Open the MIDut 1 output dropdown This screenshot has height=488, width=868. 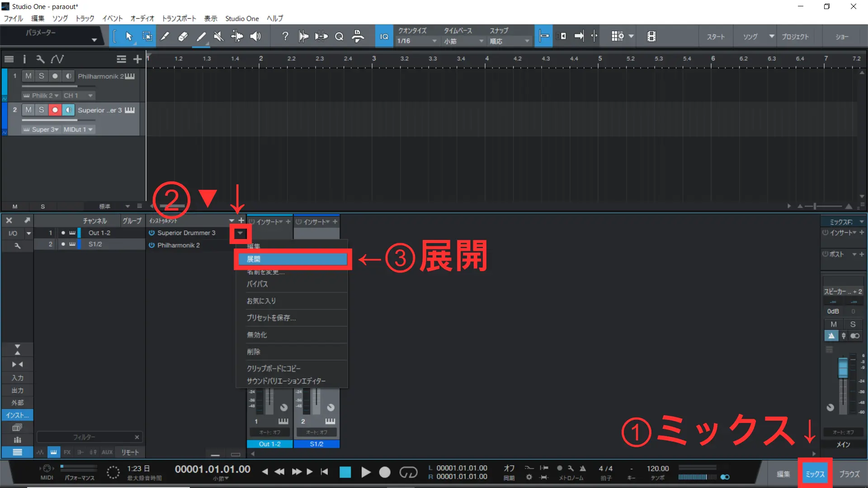(78, 130)
